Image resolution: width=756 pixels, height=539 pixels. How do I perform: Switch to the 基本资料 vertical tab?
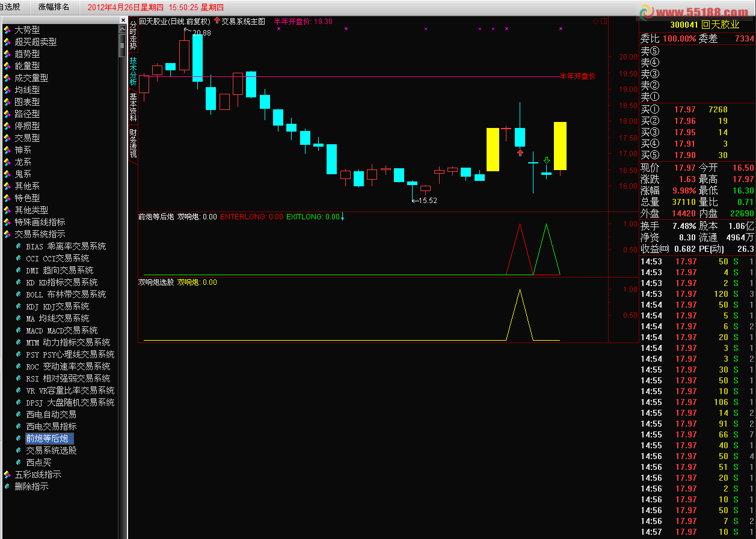[x=133, y=108]
